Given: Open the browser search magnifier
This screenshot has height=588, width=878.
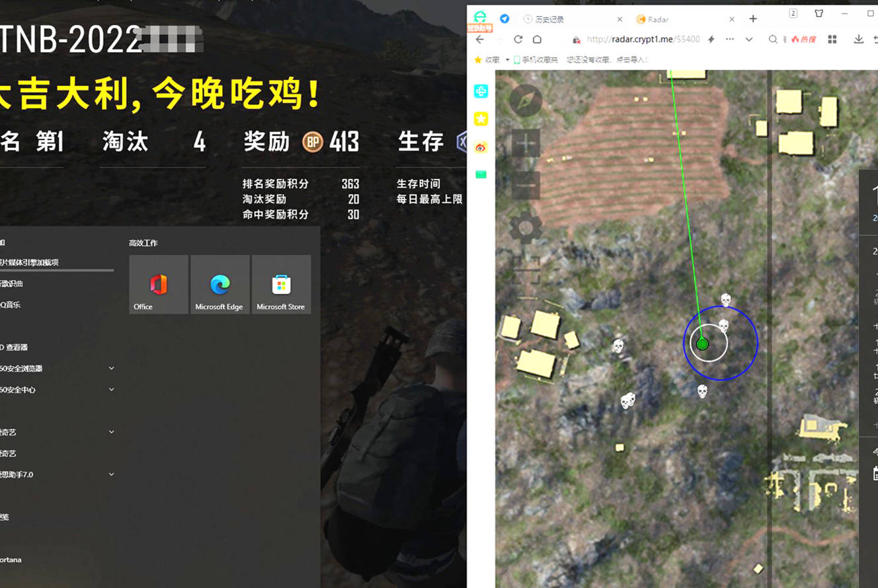Looking at the screenshot, I should (x=773, y=40).
